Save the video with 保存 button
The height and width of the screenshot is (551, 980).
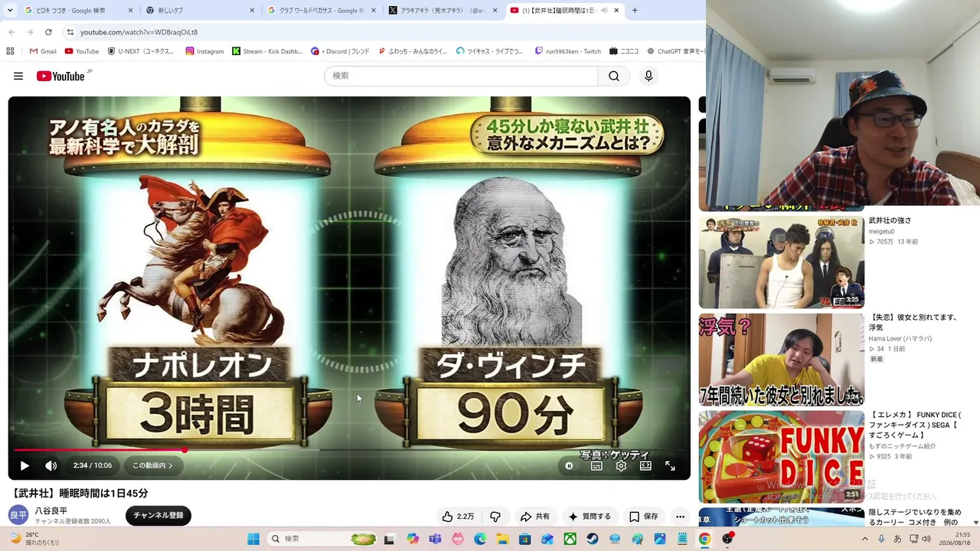643,517
